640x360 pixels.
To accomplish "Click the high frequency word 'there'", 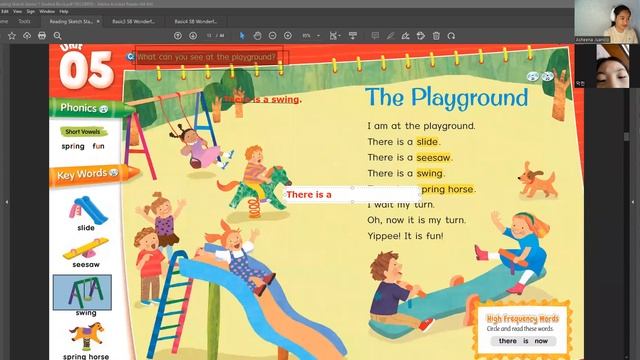I will click(x=507, y=341).
